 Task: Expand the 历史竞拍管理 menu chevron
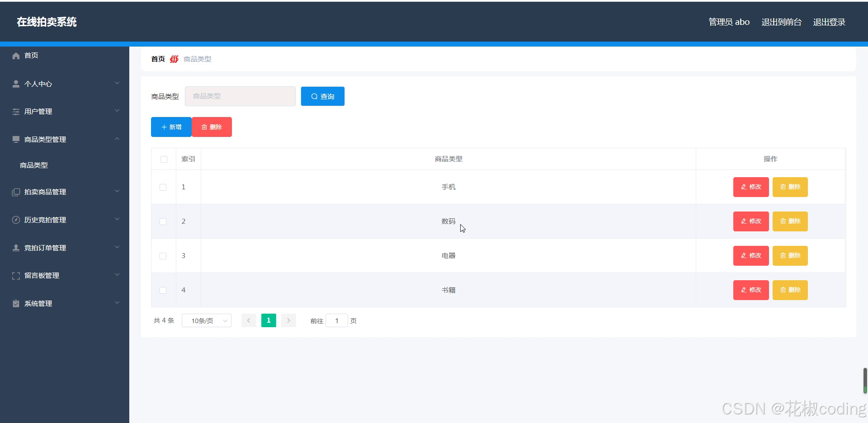117,219
